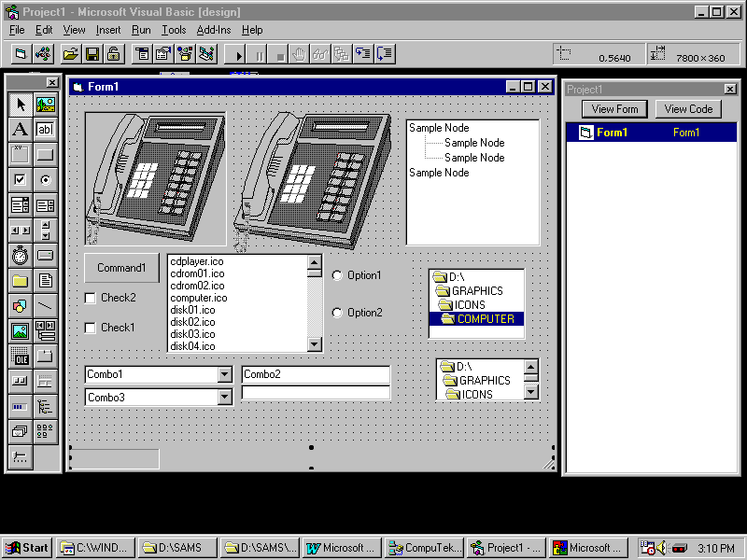This screenshot has width=747, height=560.
Task: Select the OLE container tool
Action: (x=20, y=356)
